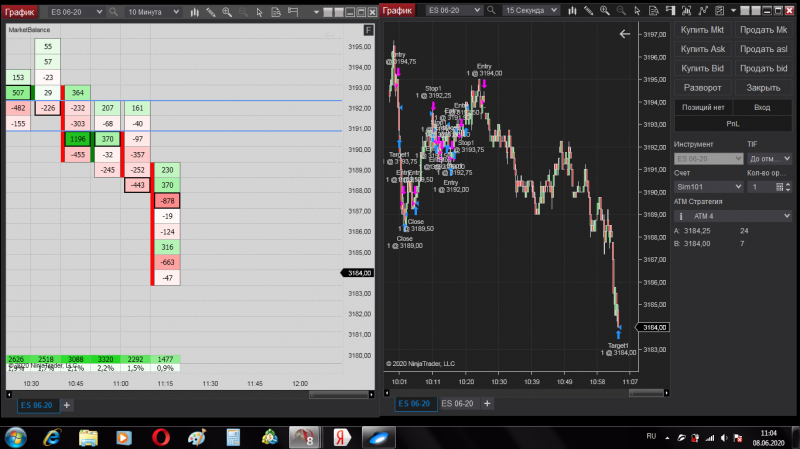Click Продать ask button
The width and height of the screenshot is (800, 449).
[763, 49]
